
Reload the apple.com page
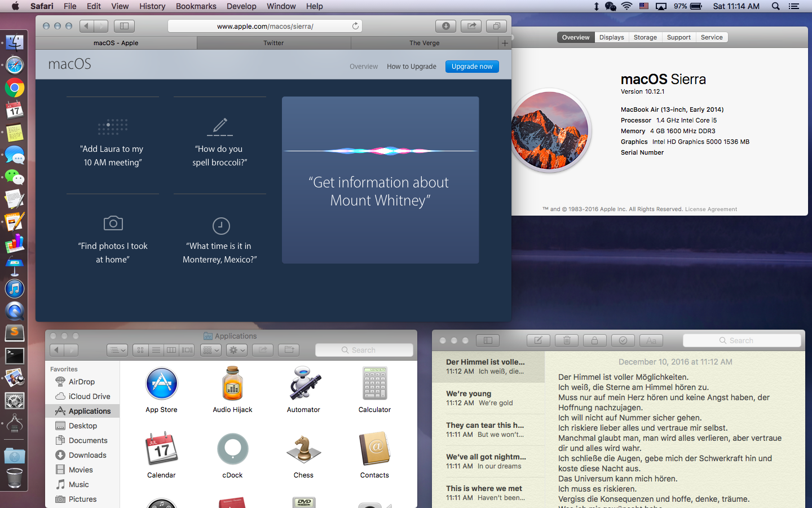click(355, 26)
